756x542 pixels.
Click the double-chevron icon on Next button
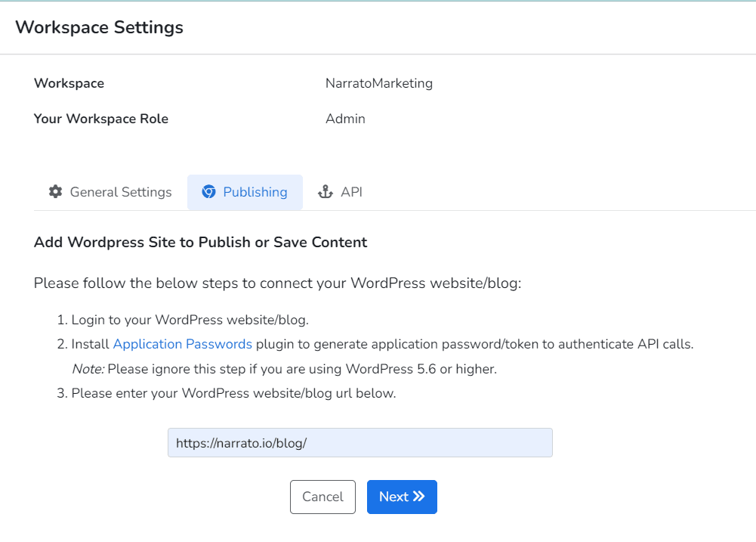coord(418,496)
